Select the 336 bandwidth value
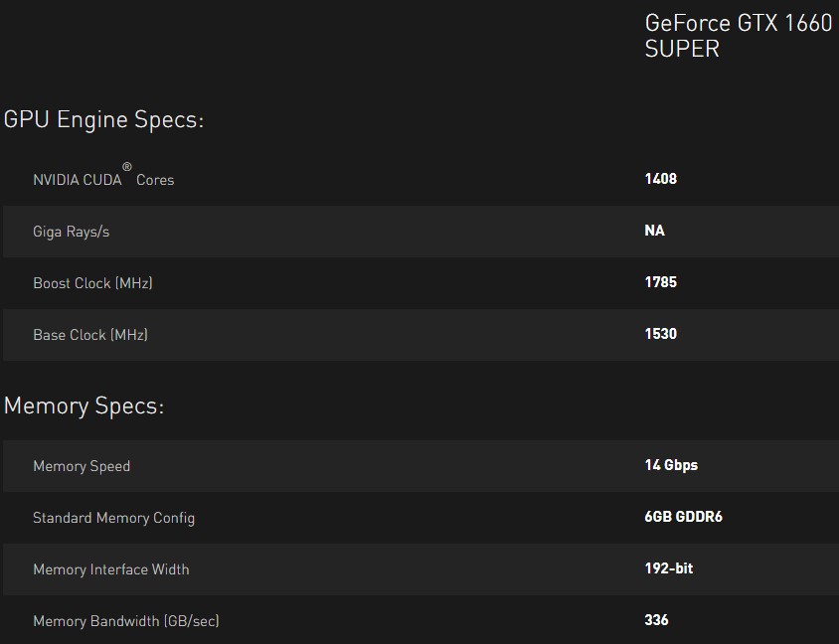The width and height of the screenshot is (839, 644). tap(656, 620)
